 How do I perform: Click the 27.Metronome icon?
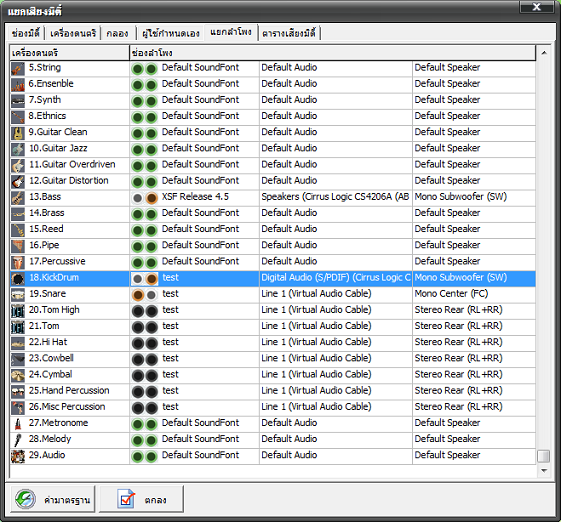[18, 424]
